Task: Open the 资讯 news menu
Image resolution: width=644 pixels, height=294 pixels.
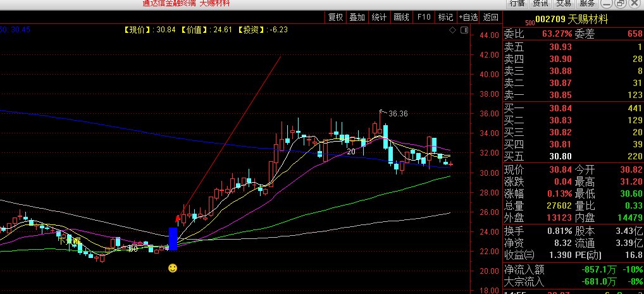Action: [540, 3]
